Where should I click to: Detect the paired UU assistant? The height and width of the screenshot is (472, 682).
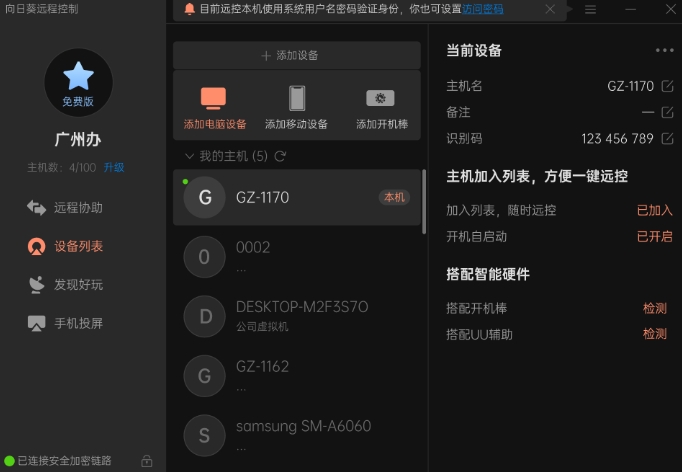coord(655,334)
